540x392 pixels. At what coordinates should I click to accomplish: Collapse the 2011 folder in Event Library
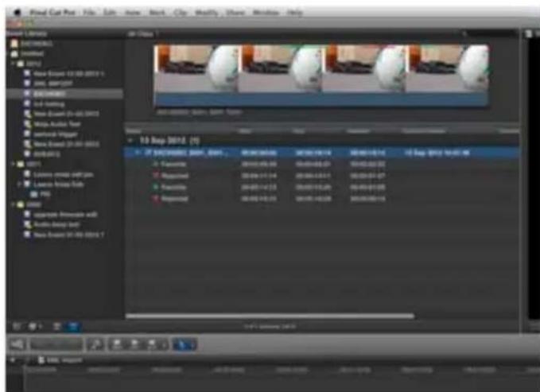click(x=13, y=164)
